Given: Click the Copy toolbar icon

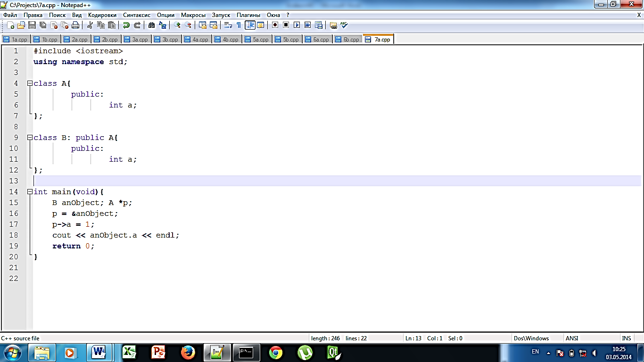Looking at the screenshot, I should [x=101, y=25].
